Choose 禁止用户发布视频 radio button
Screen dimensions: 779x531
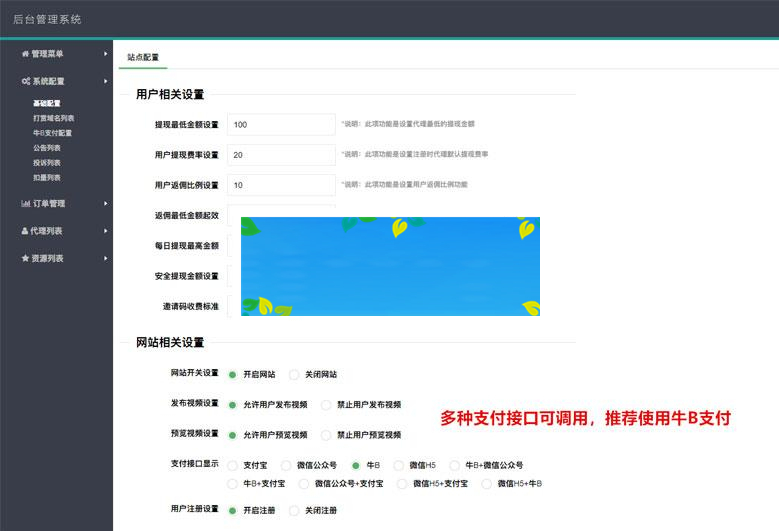point(326,405)
